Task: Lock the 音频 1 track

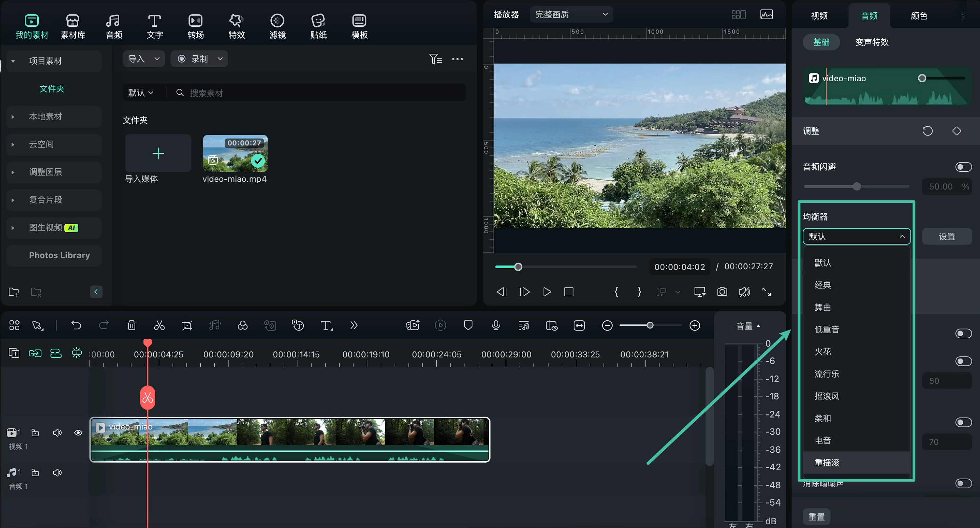Action: 35,472
